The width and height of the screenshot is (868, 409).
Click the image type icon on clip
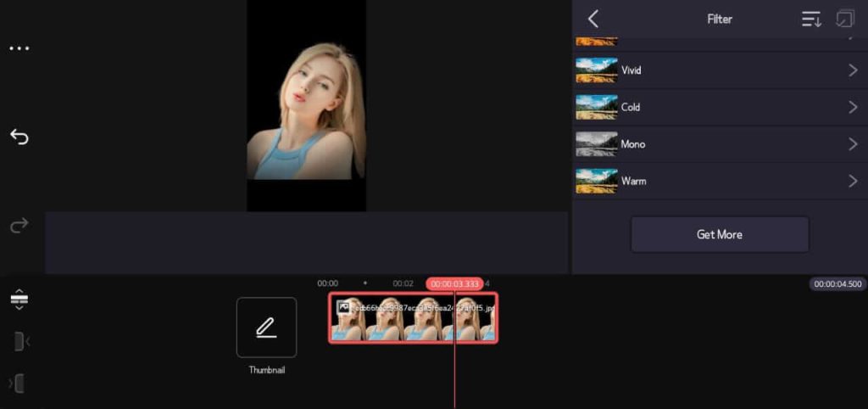[x=344, y=307]
